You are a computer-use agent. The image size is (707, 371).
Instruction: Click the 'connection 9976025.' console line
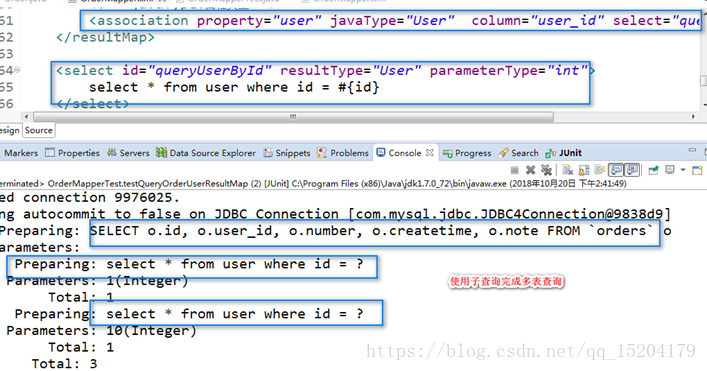coord(90,197)
